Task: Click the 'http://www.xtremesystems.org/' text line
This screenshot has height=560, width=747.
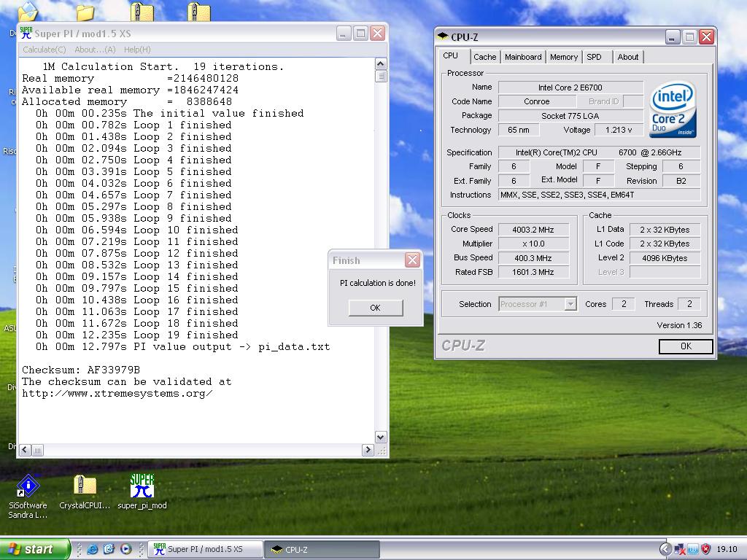Action: coord(117,393)
